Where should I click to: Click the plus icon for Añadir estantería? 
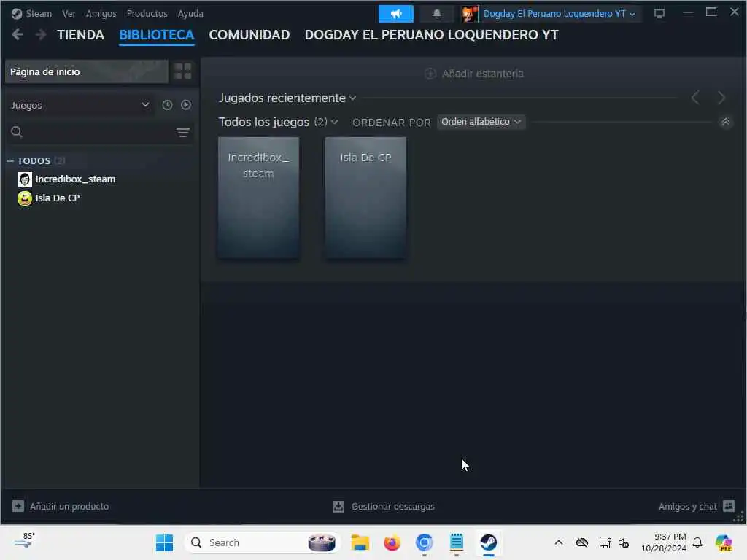430,74
